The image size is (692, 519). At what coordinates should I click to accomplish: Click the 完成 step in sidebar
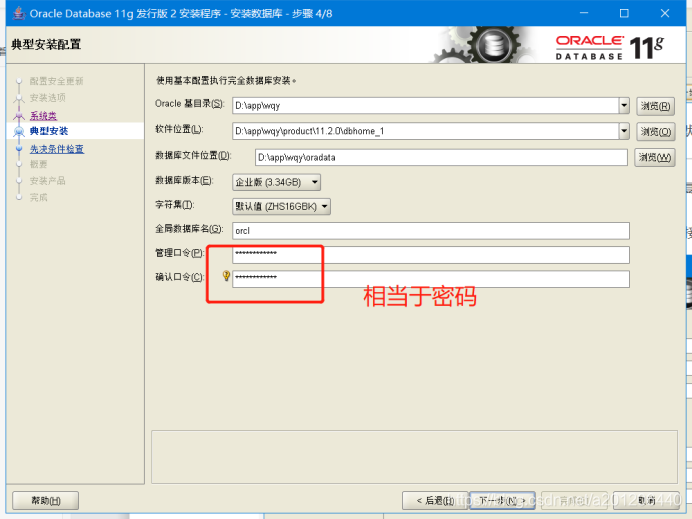coord(38,197)
